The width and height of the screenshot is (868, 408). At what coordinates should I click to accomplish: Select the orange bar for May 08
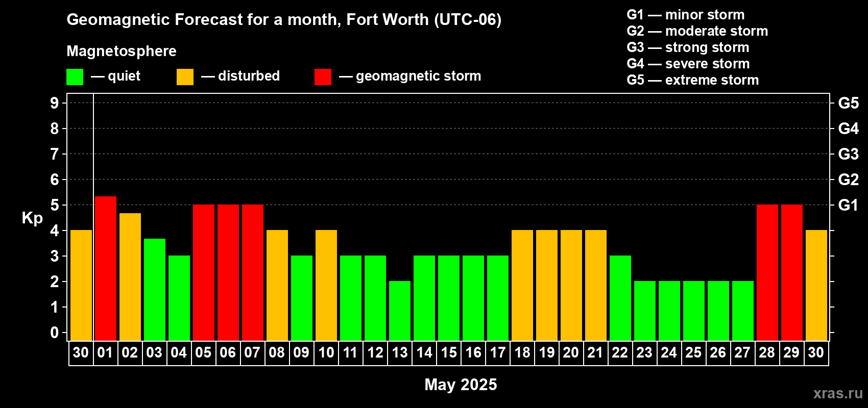(277, 286)
